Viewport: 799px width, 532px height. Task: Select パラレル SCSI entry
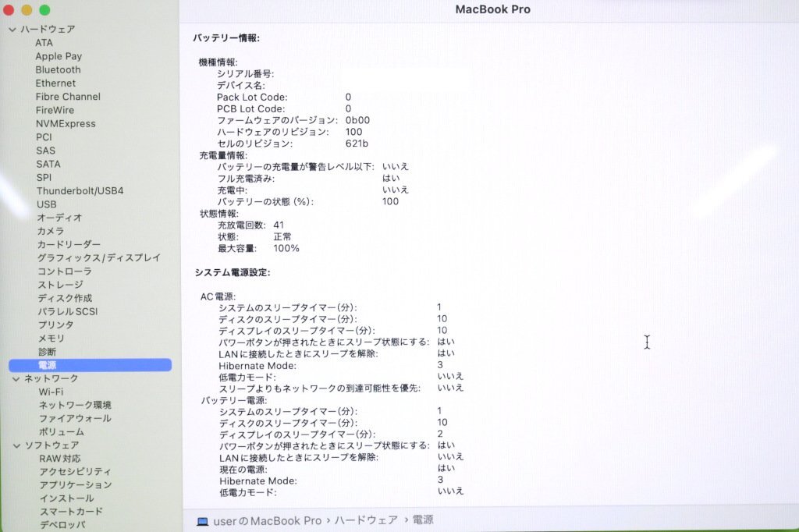(67, 311)
